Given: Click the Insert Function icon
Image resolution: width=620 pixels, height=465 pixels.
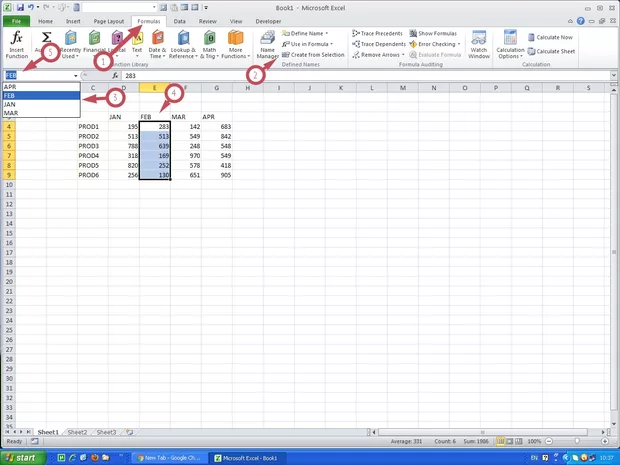Looking at the screenshot, I should [17, 44].
